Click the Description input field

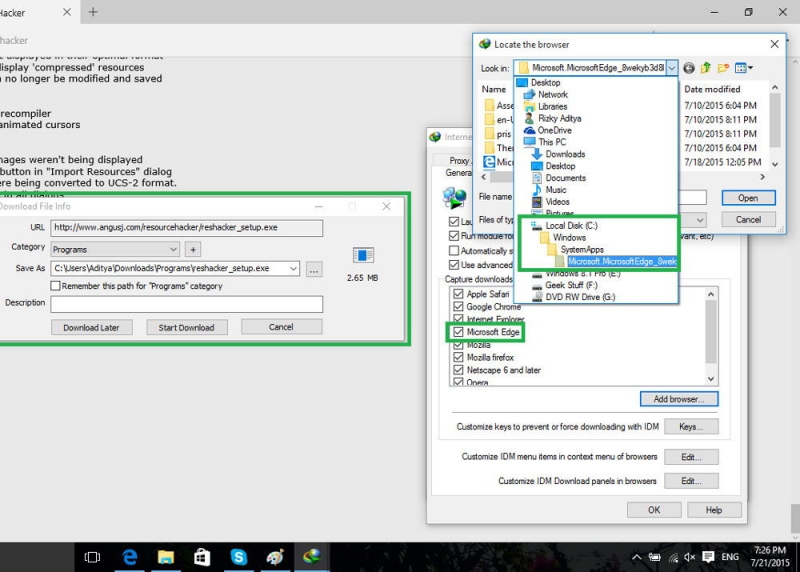click(x=187, y=304)
